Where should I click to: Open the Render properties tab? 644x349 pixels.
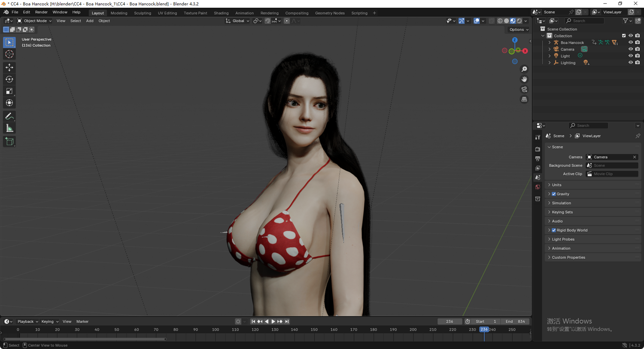[538, 149]
